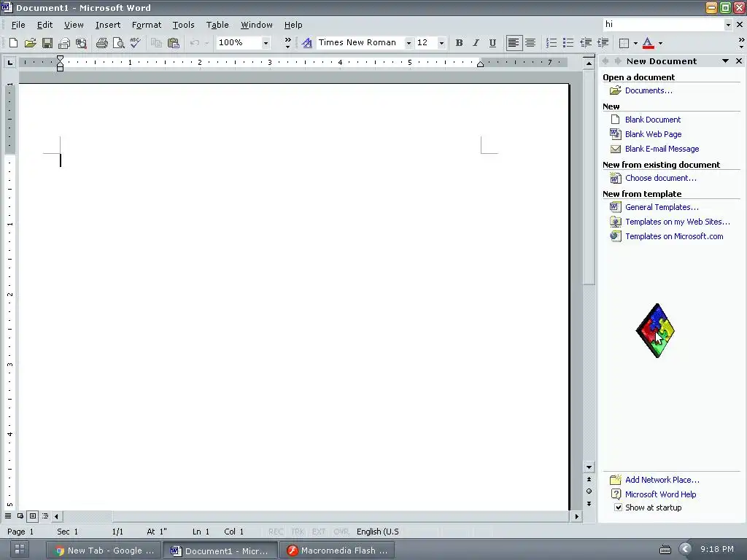747x560 pixels.
Task: Toggle Bold formatting
Action: pos(459,43)
